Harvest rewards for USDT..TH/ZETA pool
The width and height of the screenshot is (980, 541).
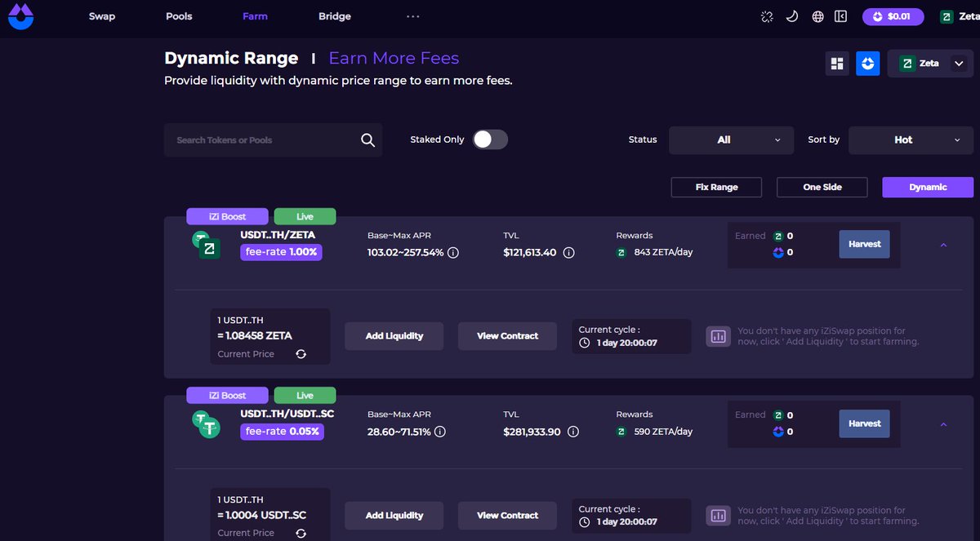(x=864, y=244)
